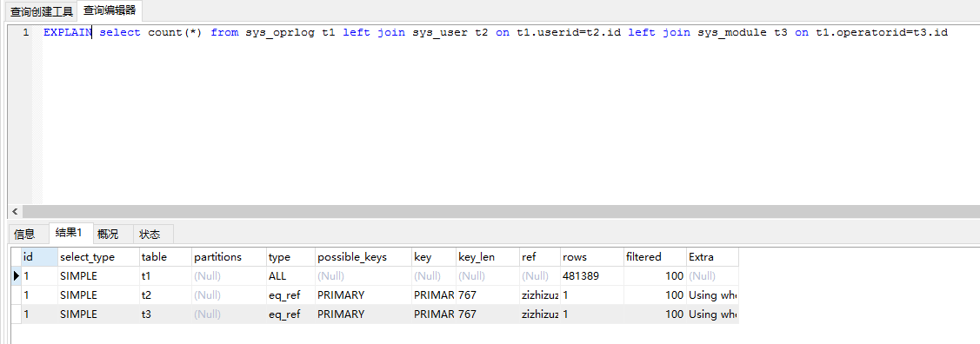
Task: Select the t2 table cell
Action: click(x=165, y=295)
